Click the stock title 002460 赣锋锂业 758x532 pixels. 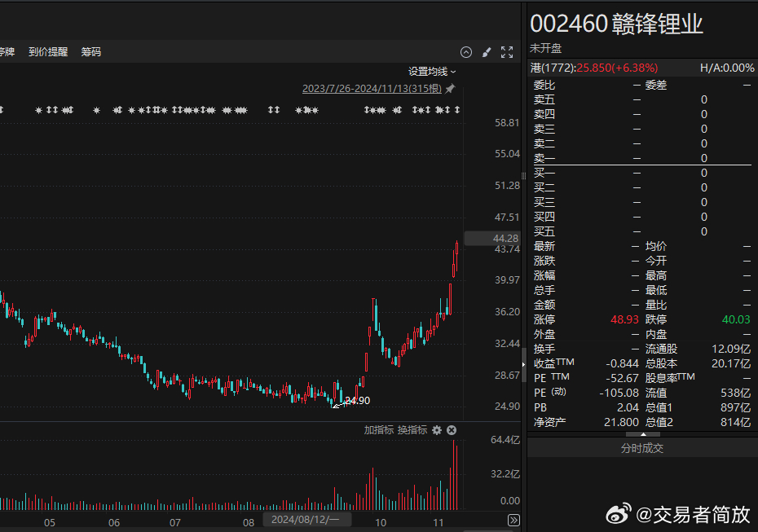(x=616, y=24)
